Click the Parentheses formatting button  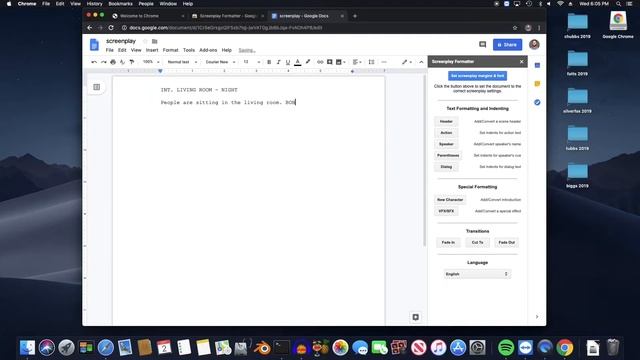click(448, 156)
